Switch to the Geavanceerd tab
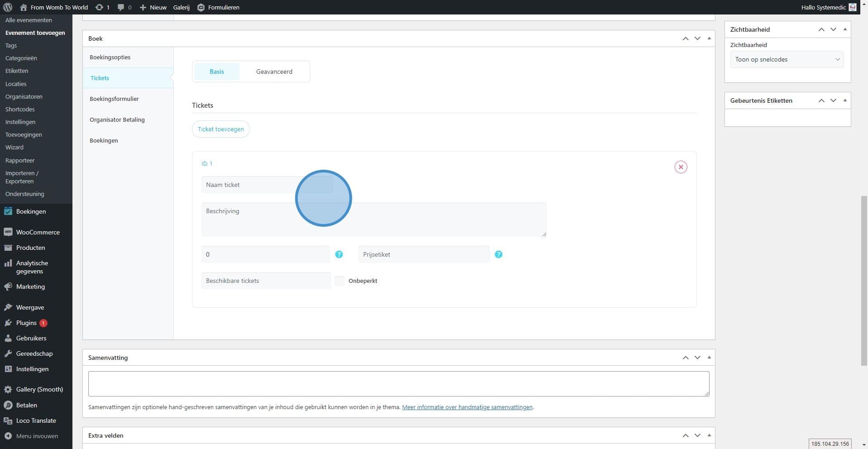 coord(274,72)
